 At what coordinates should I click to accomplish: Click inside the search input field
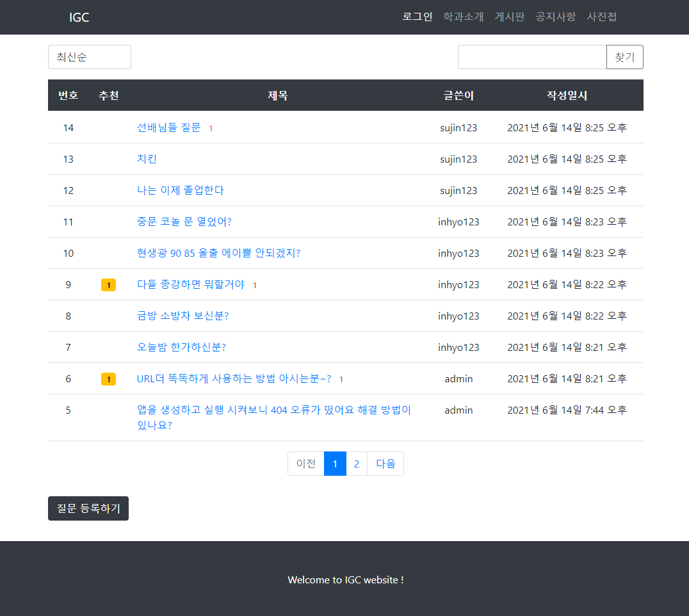[531, 57]
